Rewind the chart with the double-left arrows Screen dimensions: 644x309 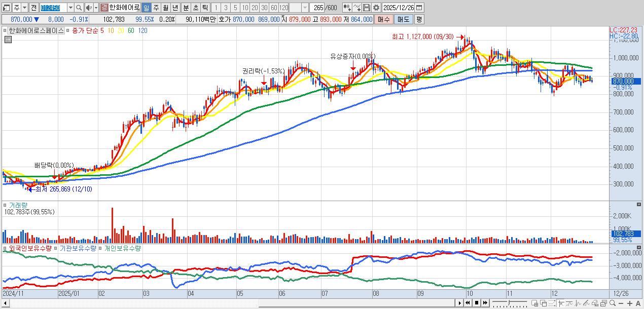468,303
